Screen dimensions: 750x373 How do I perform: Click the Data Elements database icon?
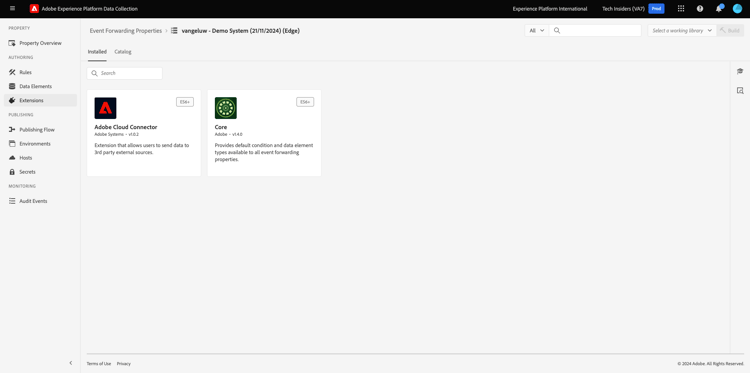pos(12,86)
